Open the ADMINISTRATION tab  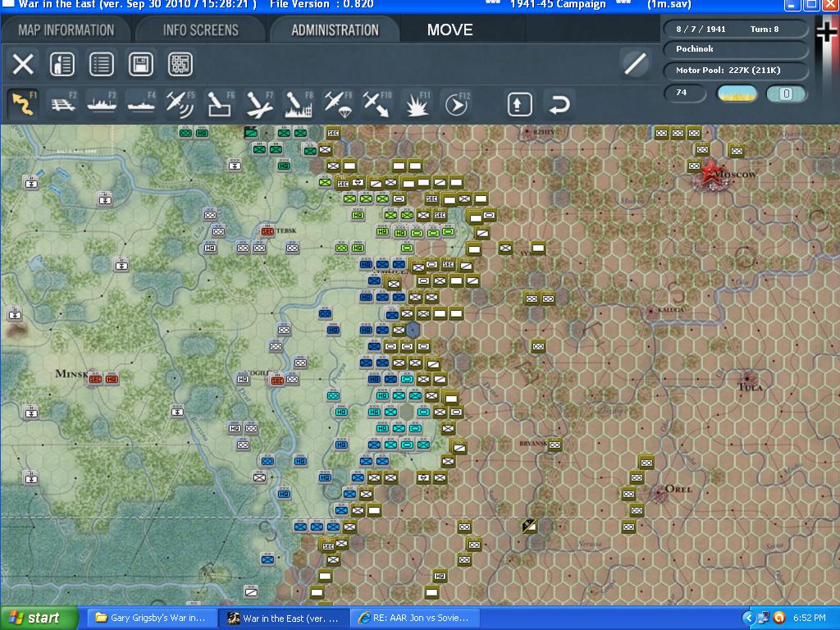point(335,30)
